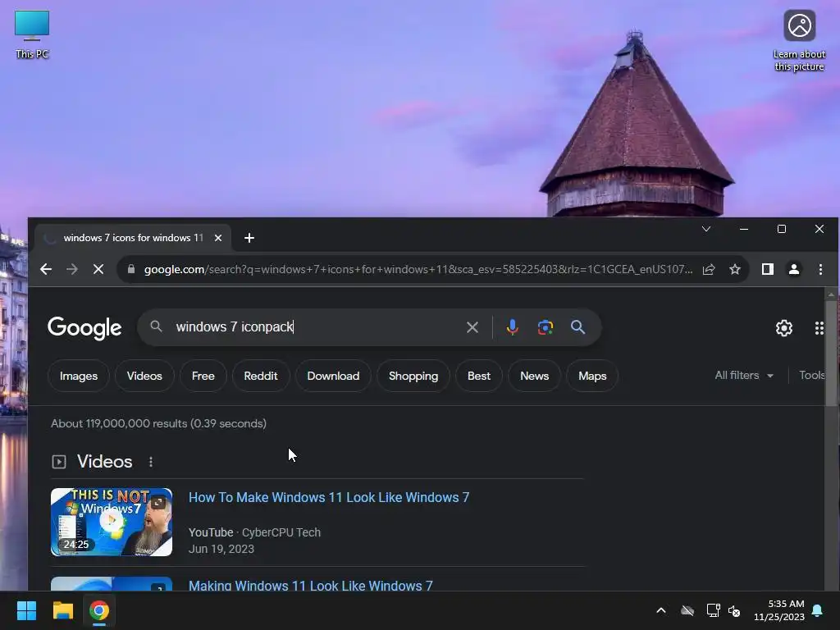Stop loading the page
The width and height of the screenshot is (840, 630).
pos(98,269)
